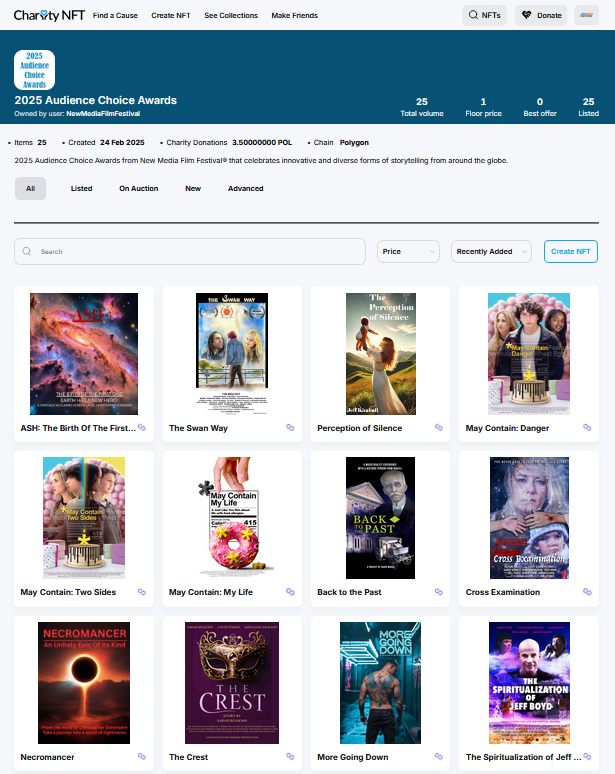Go to See Collections

coord(231,15)
